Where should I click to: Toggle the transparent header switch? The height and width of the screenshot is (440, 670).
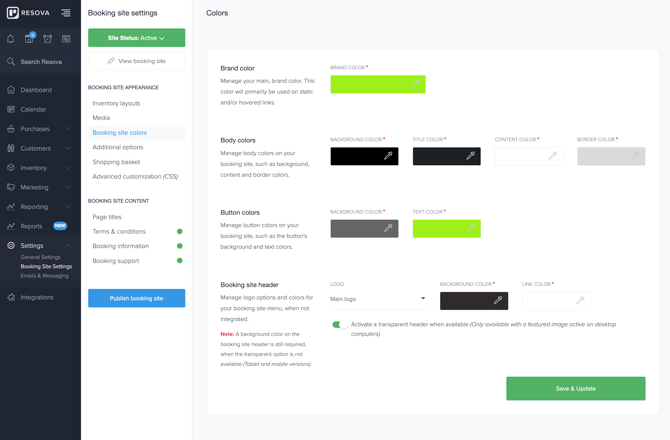[x=340, y=325]
